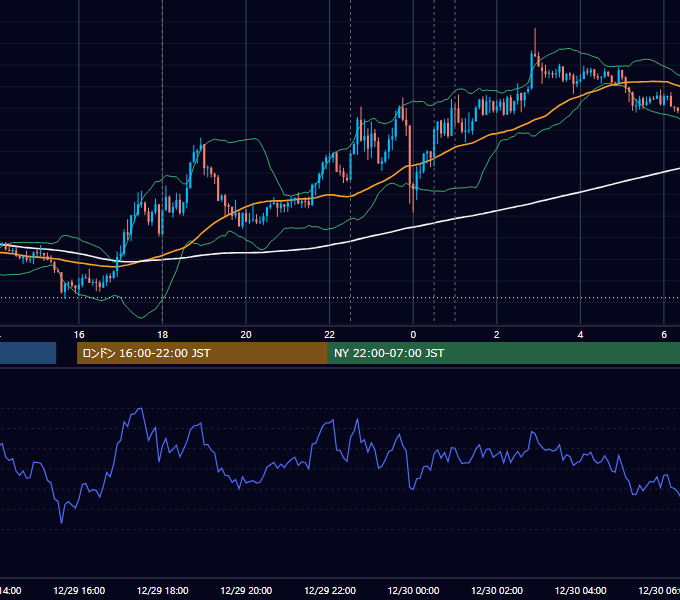Click the "12/29 16:00" time label

point(79,591)
